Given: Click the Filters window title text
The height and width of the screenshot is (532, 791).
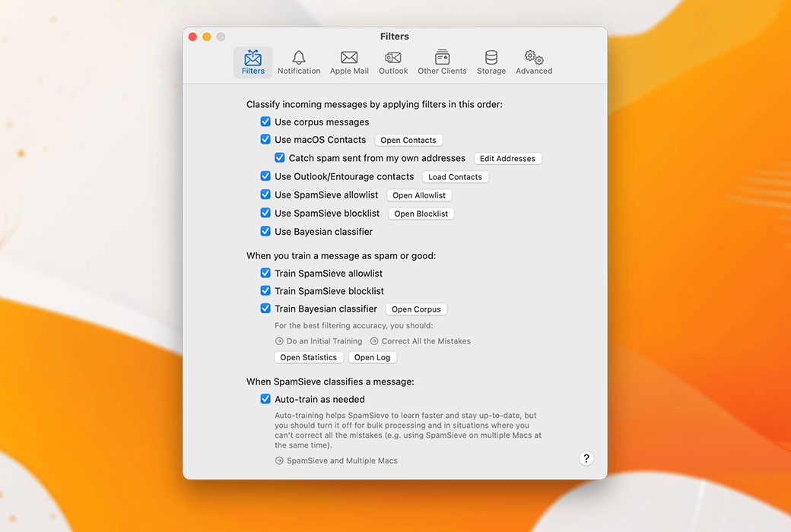Looking at the screenshot, I should (x=395, y=36).
